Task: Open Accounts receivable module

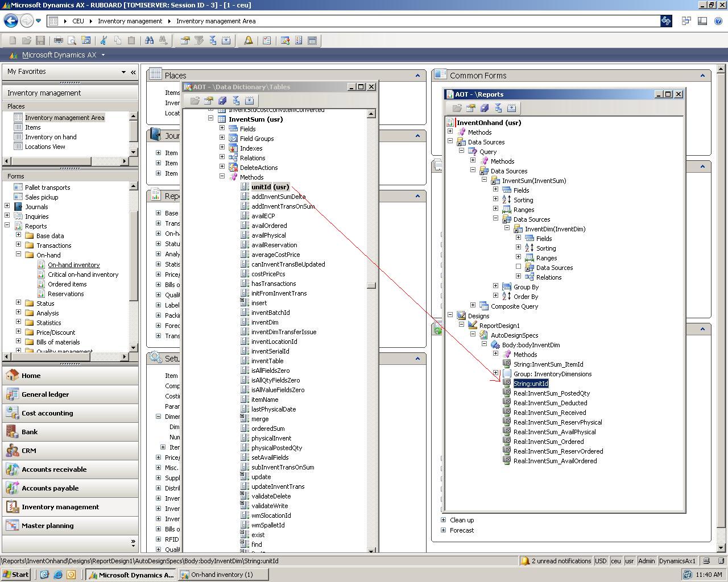Action: [x=70, y=469]
